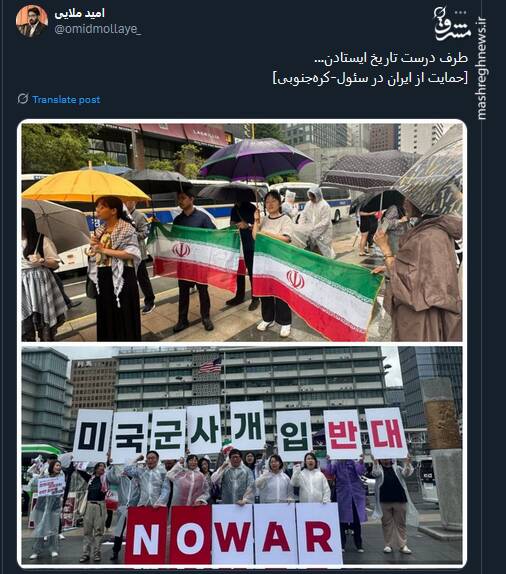The image size is (506, 574).
Task: Open the bottom NO WAR protest photo
Action: pos(242,455)
